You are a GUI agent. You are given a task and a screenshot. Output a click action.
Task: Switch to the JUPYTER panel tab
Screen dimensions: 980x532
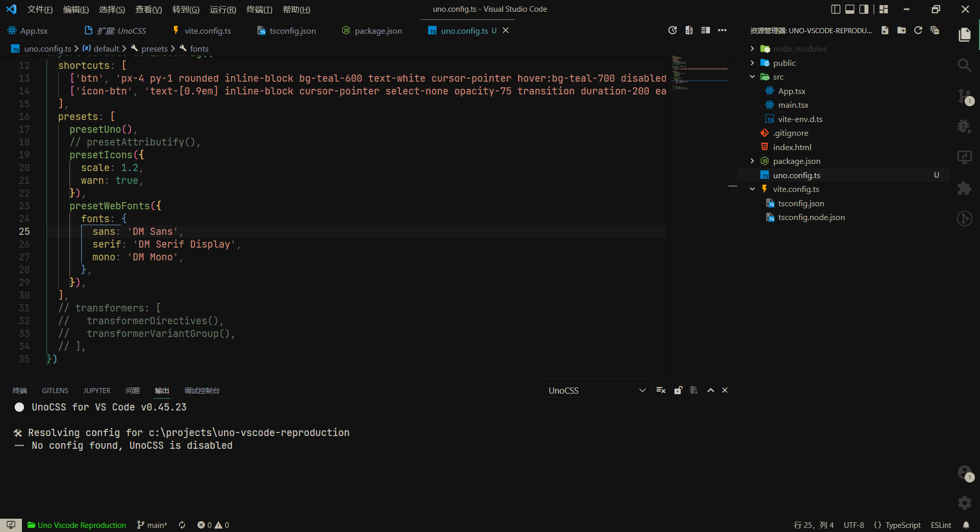(97, 391)
